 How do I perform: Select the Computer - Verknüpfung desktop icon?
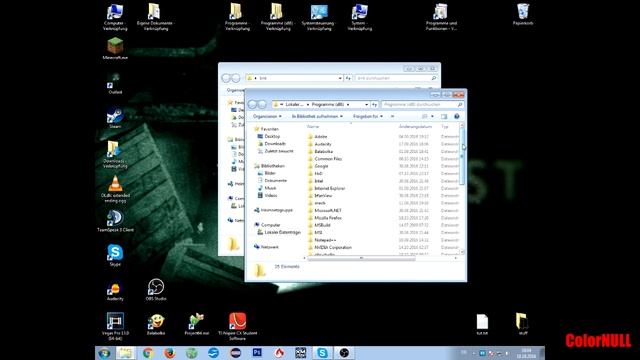coord(115,17)
